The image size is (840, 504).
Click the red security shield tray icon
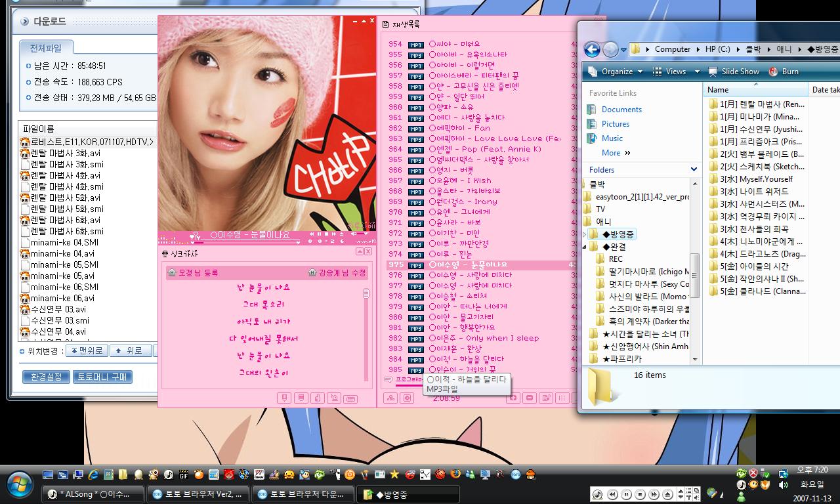(753, 472)
